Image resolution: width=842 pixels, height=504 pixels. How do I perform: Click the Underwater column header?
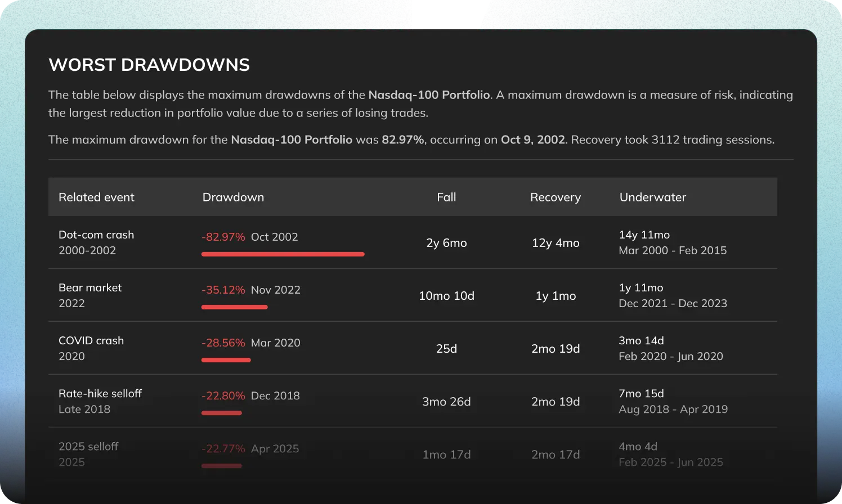653,197
